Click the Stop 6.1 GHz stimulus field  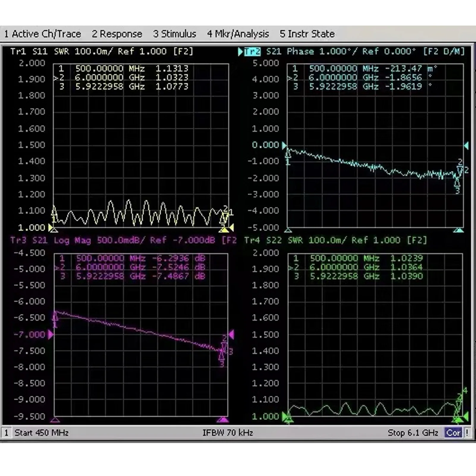413,433
